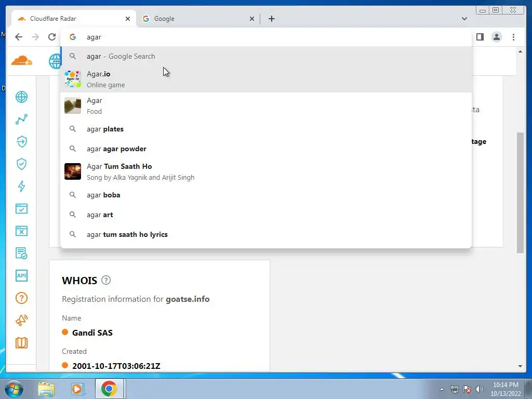Screen dimensions: 532x399
Task: Click the network connection tray icon
Action: (x=454, y=389)
